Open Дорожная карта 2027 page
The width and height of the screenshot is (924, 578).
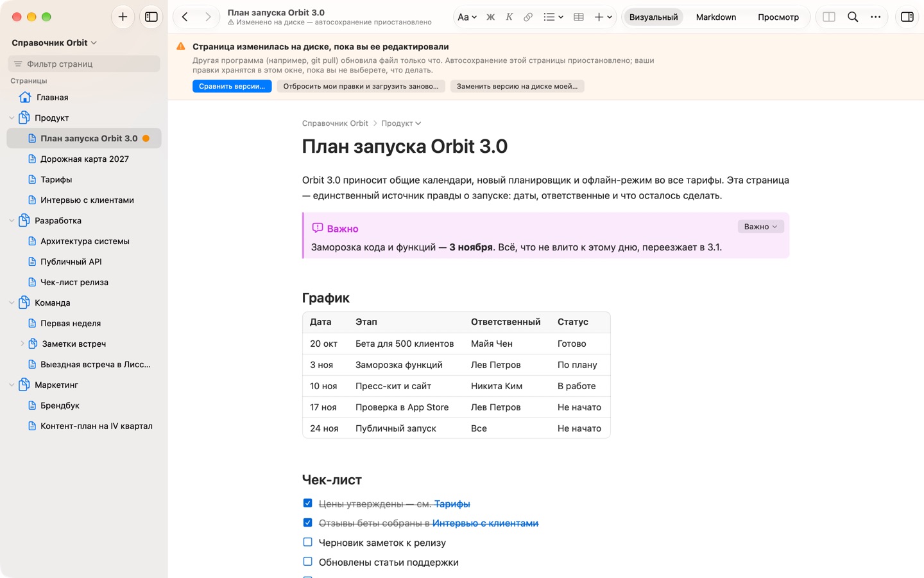pyautogui.click(x=83, y=159)
